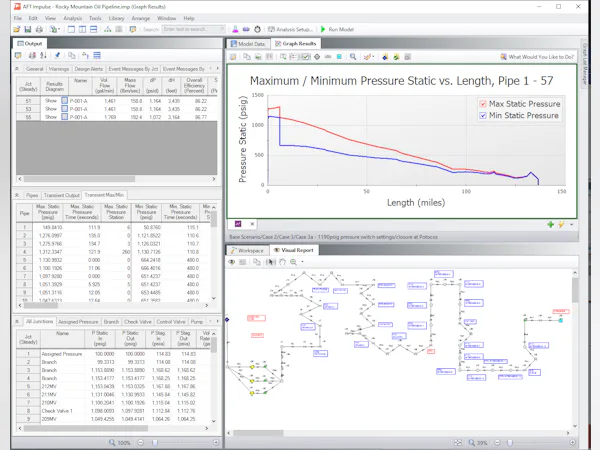Select the Graph Results tab
Viewport: 600px width, 450px height.
(x=296, y=44)
